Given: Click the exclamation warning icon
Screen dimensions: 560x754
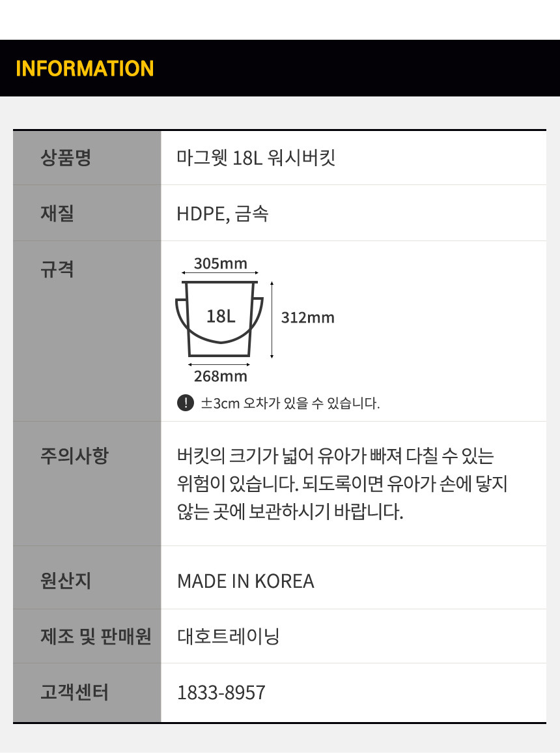Looking at the screenshot, I should point(186,403).
